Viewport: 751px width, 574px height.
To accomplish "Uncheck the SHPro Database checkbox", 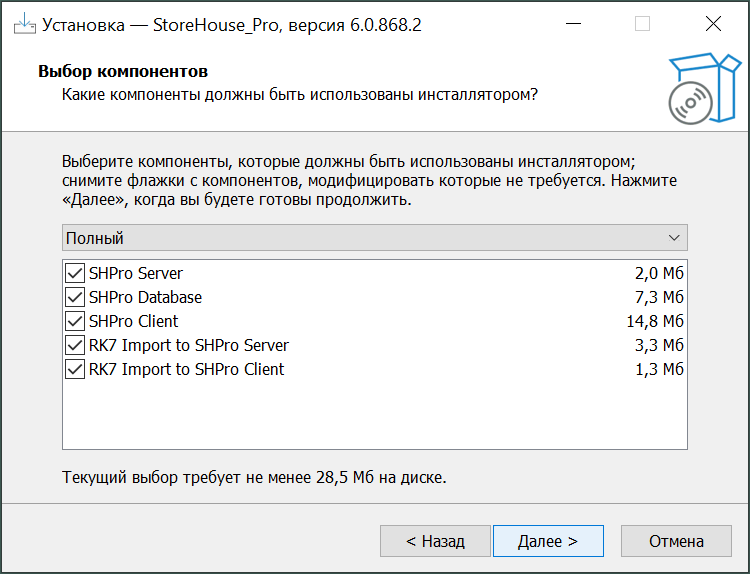I will (75, 297).
